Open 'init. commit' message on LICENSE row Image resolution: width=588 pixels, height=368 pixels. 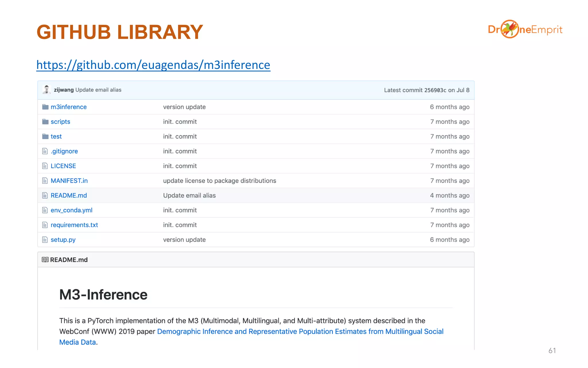click(180, 166)
